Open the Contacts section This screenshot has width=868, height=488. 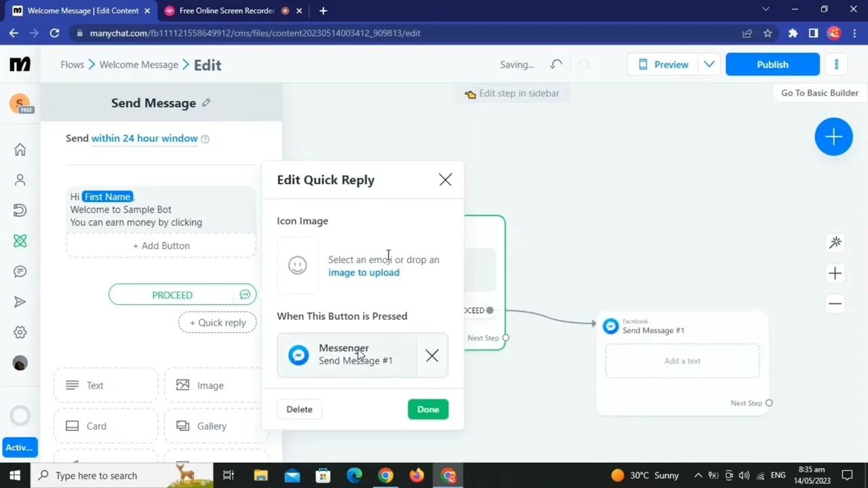click(x=20, y=180)
